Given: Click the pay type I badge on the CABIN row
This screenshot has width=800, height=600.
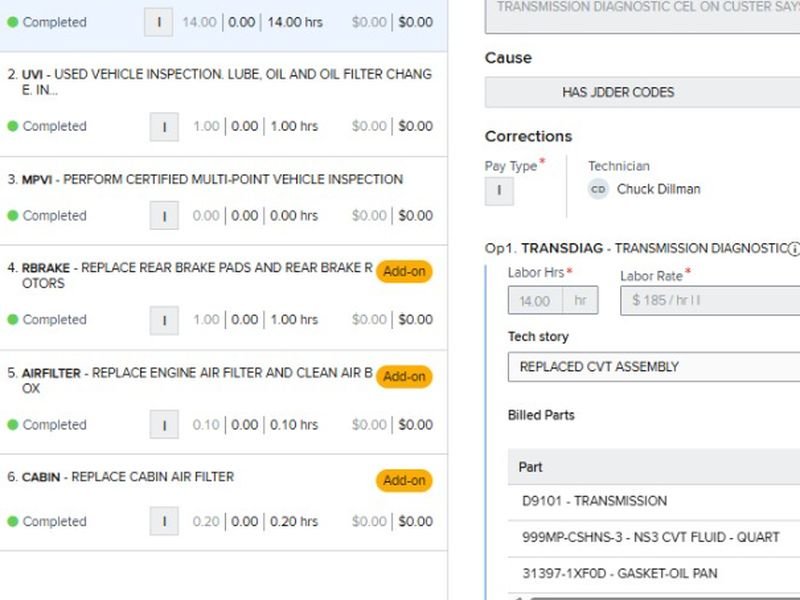Looking at the screenshot, I should [163, 521].
